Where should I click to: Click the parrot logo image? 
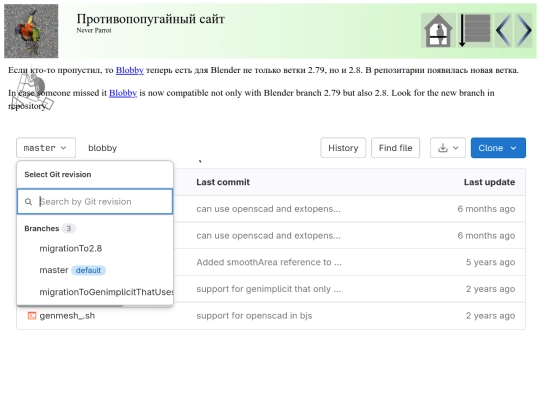pos(31,31)
